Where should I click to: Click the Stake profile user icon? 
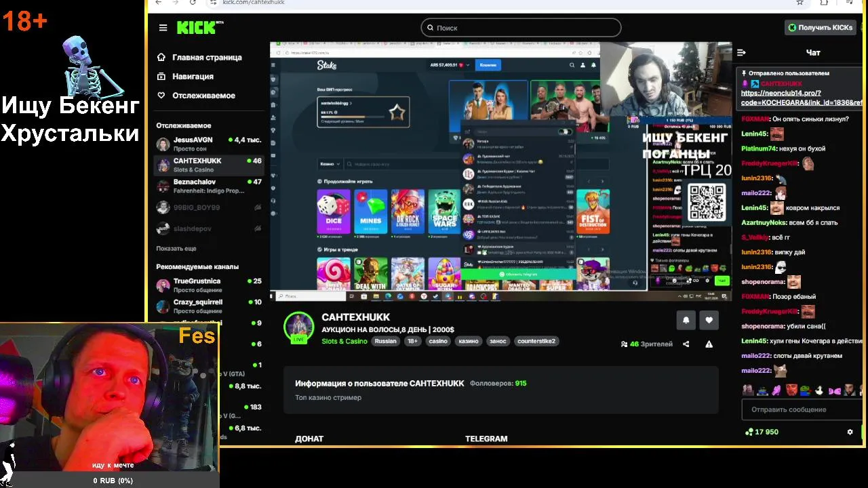coord(583,65)
